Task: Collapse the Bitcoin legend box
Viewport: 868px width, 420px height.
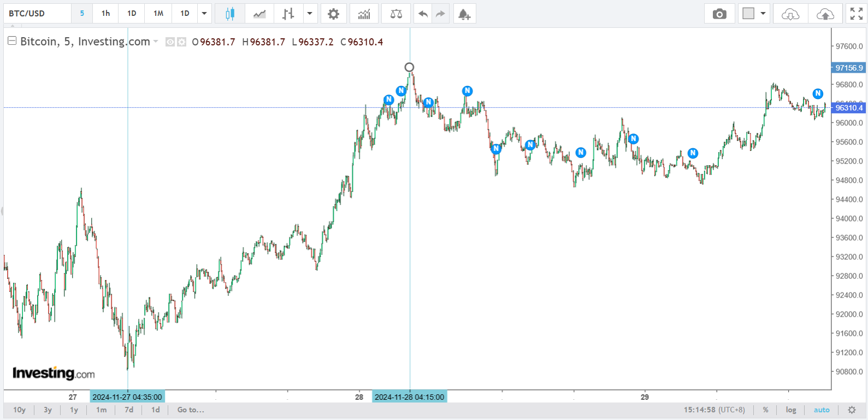Action: pos(11,41)
